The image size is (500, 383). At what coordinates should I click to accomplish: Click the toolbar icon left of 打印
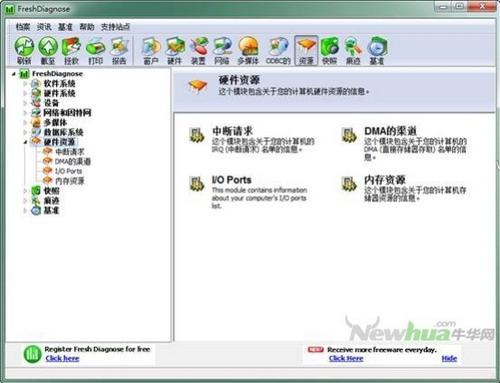pos(71,51)
